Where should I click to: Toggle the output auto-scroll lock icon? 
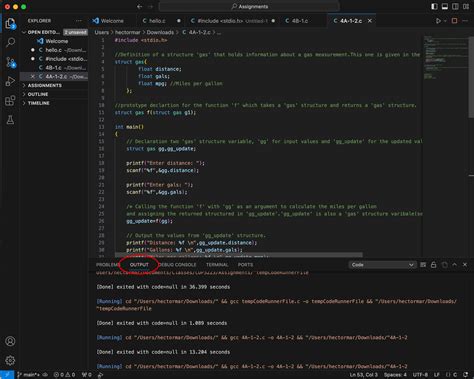point(433,265)
